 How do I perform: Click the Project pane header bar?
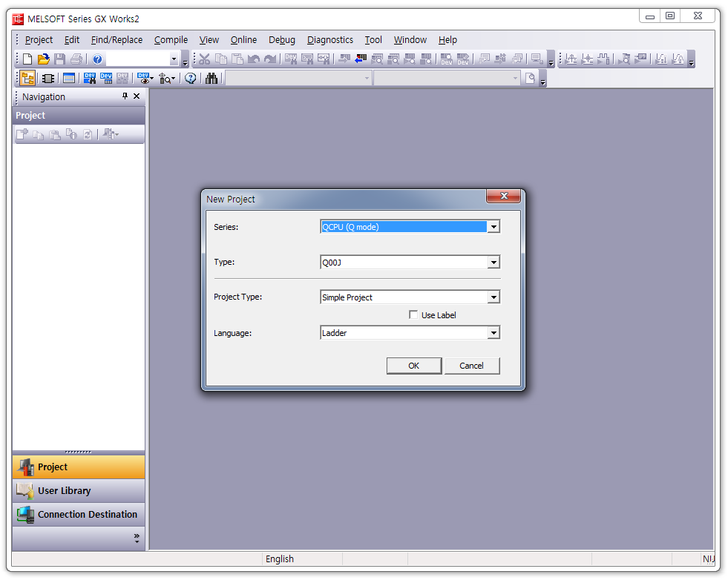point(79,116)
